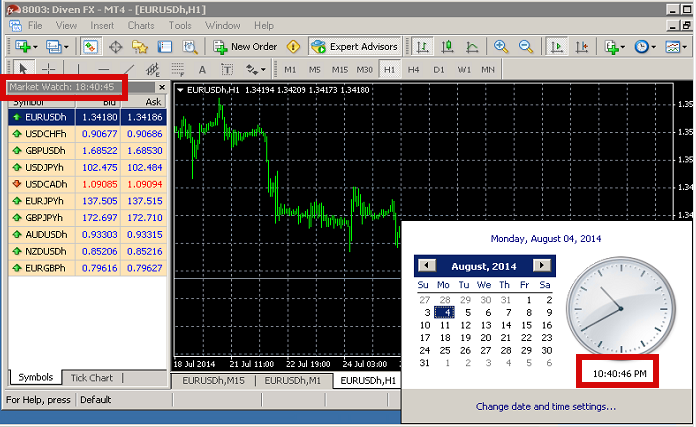Go to next month in calendar
The width and height of the screenshot is (696, 427).
[542, 265]
